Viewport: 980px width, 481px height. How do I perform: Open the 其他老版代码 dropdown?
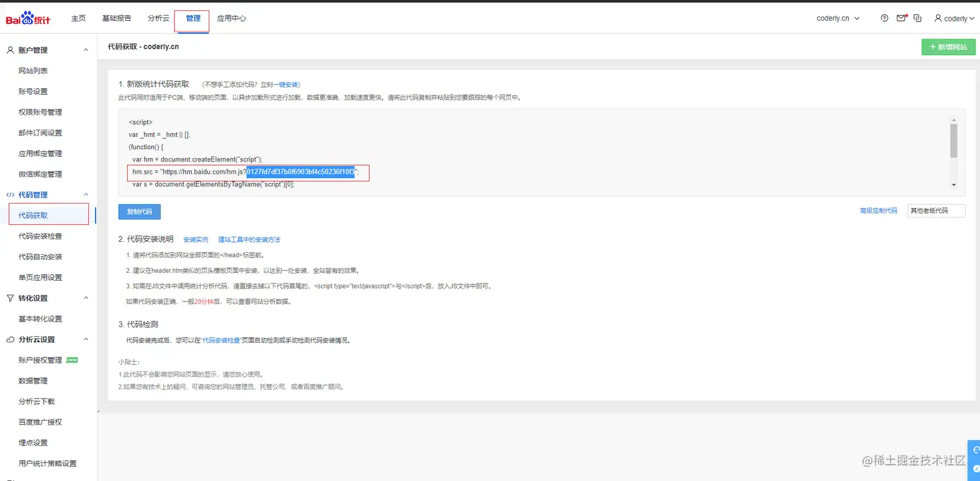(x=936, y=211)
